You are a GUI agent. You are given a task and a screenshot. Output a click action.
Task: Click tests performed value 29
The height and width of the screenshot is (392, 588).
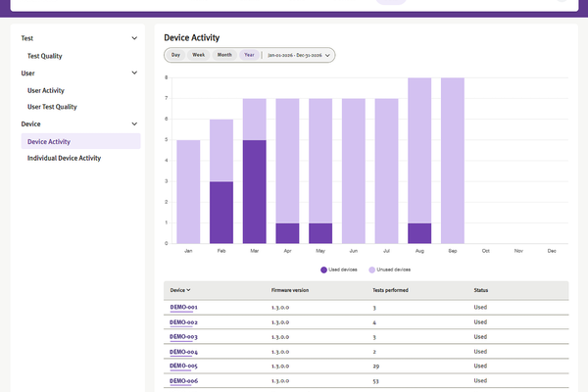point(375,367)
